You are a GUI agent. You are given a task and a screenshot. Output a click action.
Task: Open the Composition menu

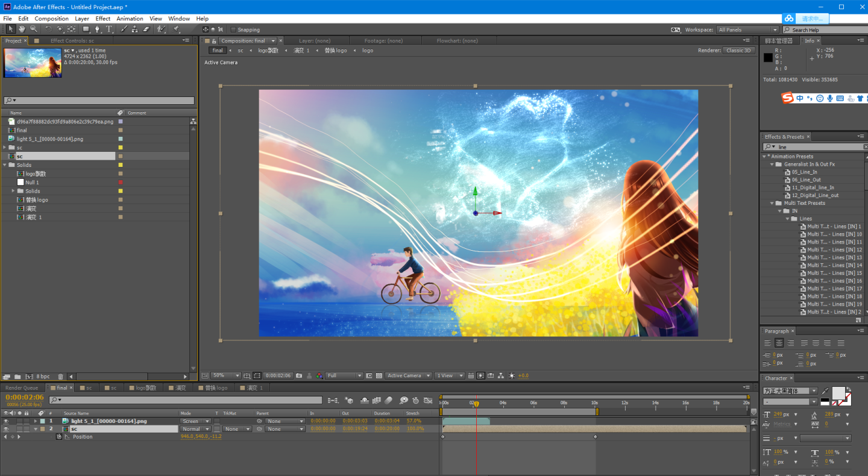click(x=51, y=19)
